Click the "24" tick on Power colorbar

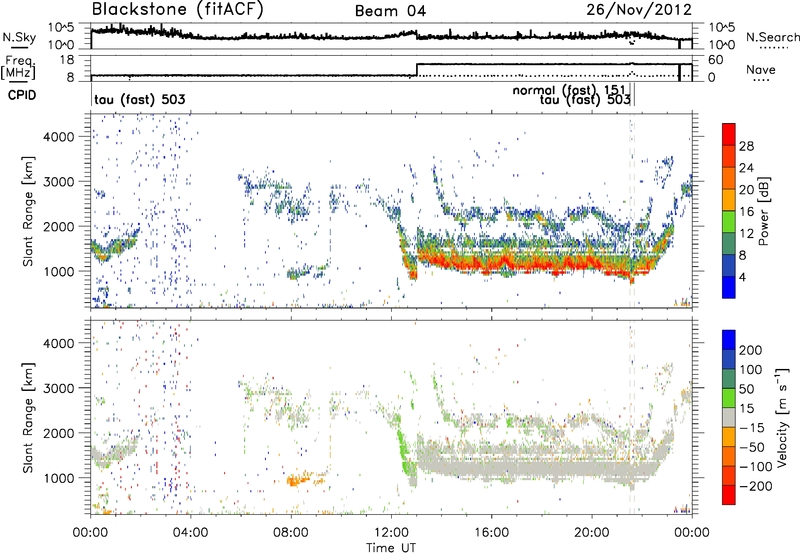click(x=746, y=168)
